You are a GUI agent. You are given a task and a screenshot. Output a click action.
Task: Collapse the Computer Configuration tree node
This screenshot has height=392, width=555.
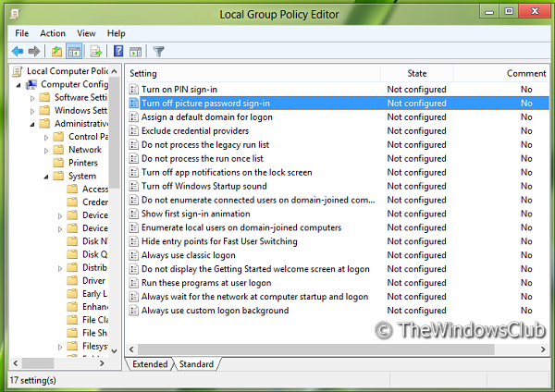tap(18, 85)
